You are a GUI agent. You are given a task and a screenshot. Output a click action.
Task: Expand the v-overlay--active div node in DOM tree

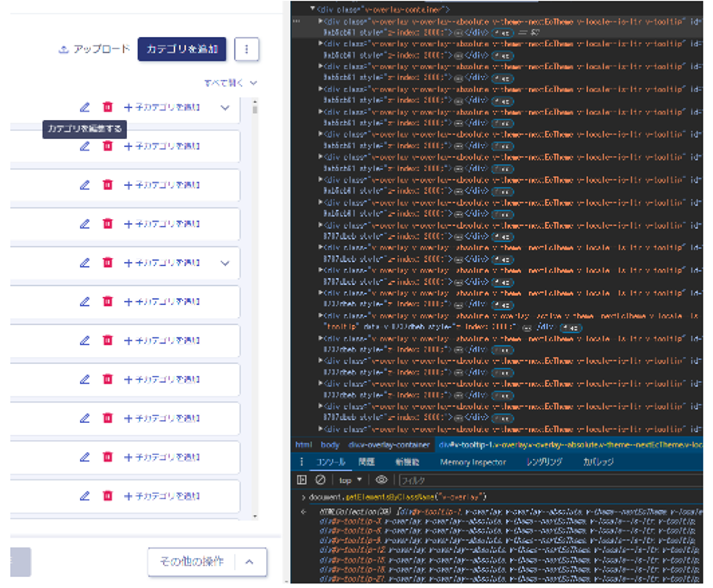(x=320, y=315)
